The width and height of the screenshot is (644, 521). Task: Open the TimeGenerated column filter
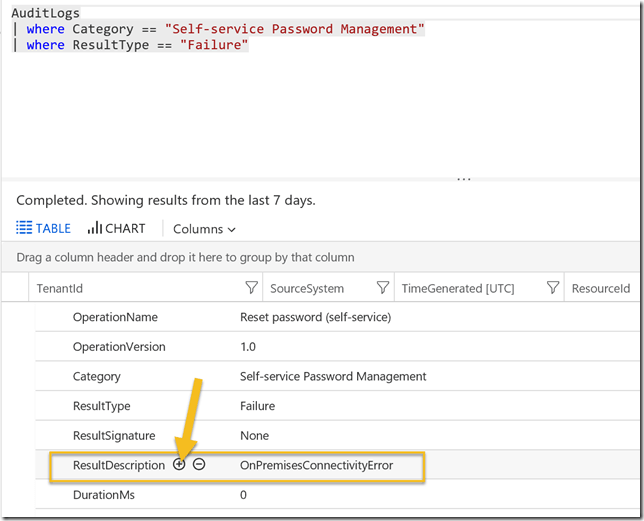pyautogui.click(x=552, y=288)
